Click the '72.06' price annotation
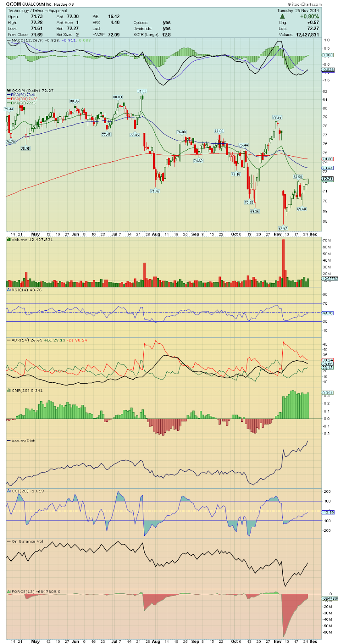 click(297, 176)
